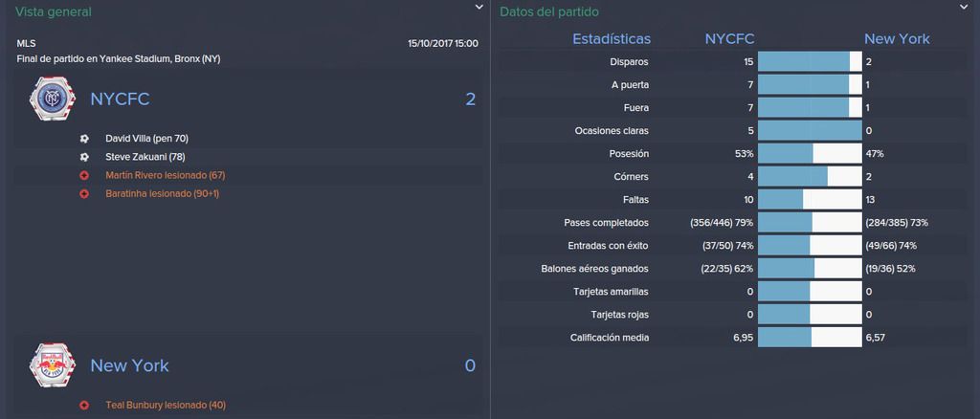Collapse the Datos del partido panel chevron
Screen dimensions: 980x419
coord(963,7)
